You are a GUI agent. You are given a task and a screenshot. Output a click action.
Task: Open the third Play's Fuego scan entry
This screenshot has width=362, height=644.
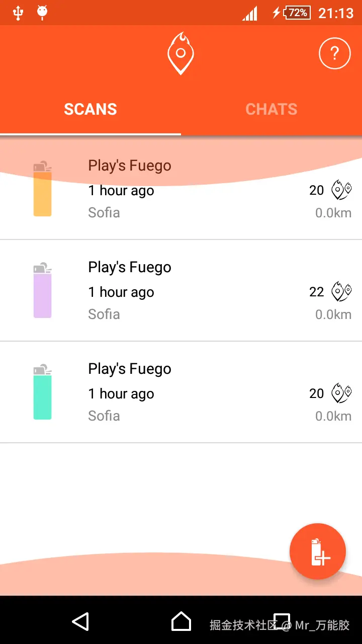pos(130,369)
